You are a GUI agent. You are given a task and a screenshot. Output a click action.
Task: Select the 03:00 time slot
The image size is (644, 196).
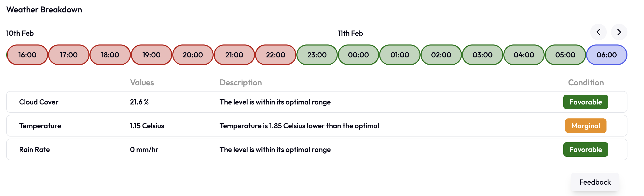click(x=483, y=55)
